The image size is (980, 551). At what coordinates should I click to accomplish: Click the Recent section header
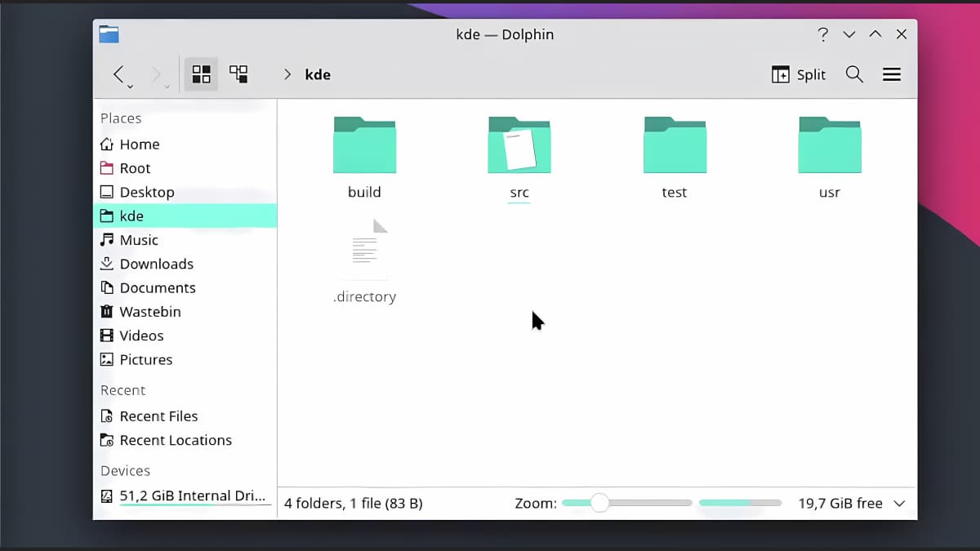click(x=122, y=390)
